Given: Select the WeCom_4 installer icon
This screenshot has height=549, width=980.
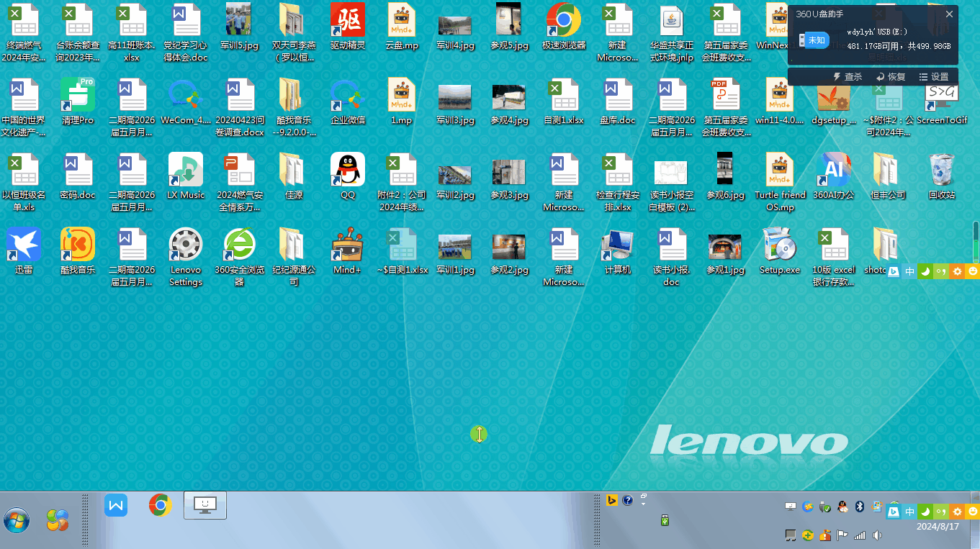Looking at the screenshot, I should 186,101.
